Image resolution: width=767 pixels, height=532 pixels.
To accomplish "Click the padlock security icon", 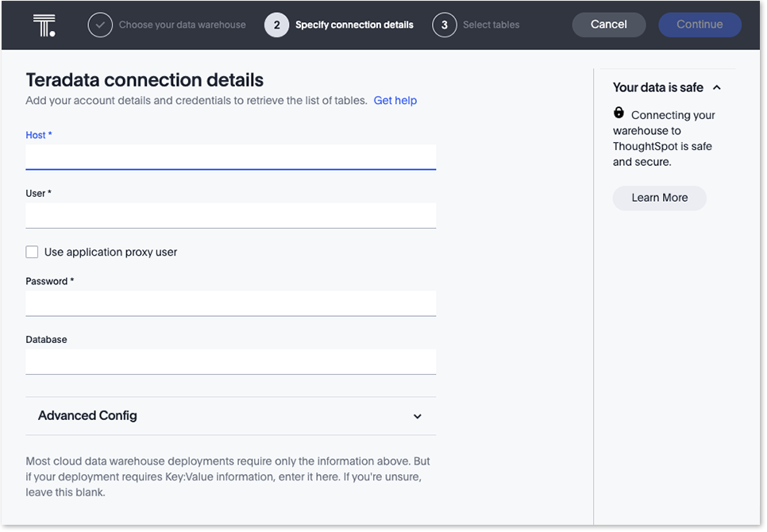I will pos(619,114).
